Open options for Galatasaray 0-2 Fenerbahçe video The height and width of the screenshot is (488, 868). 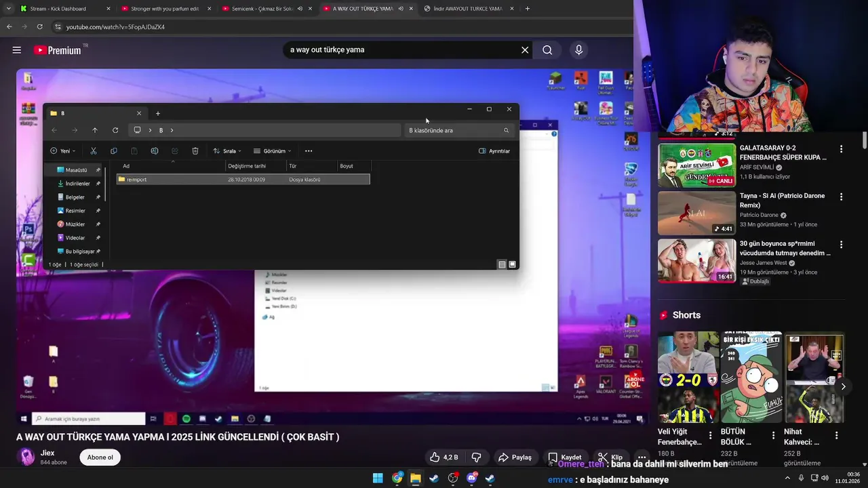[841, 149]
